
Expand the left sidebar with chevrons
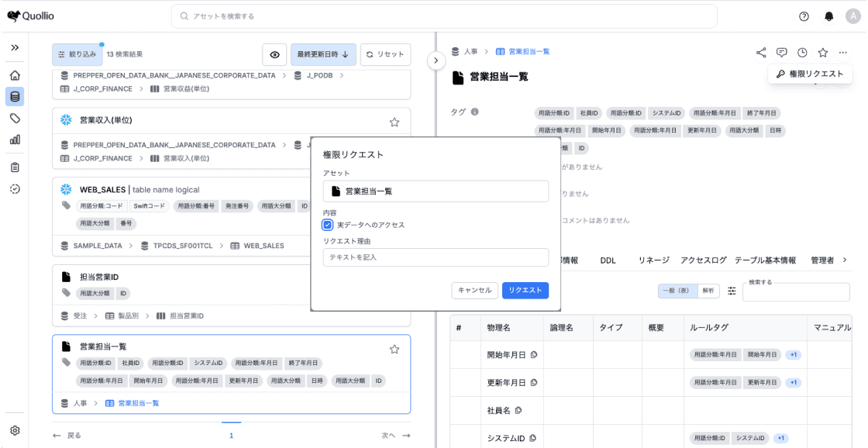pyautogui.click(x=15, y=47)
